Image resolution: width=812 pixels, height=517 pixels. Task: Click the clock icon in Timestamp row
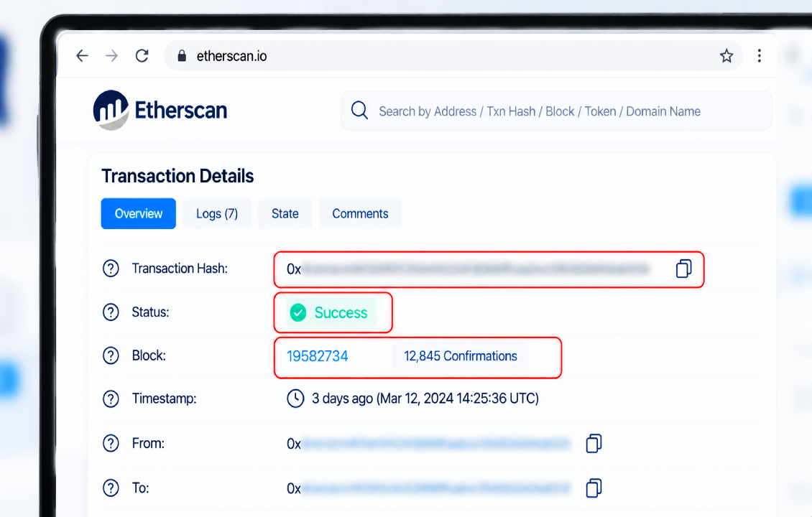click(295, 399)
